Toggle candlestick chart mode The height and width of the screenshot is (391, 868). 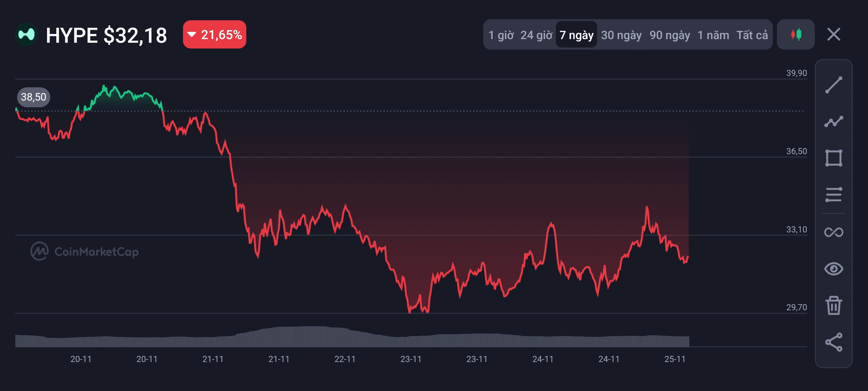[x=796, y=35]
